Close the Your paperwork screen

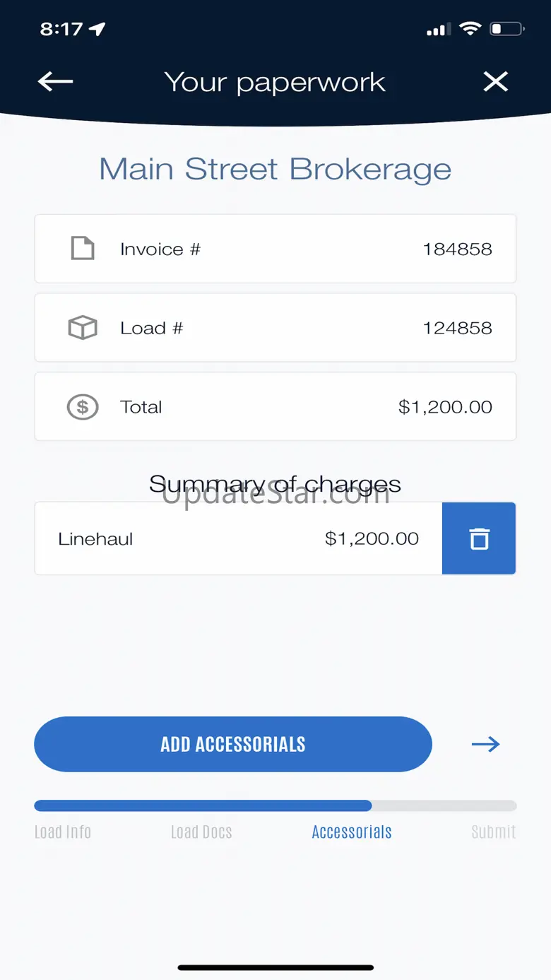click(x=495, y=82)
